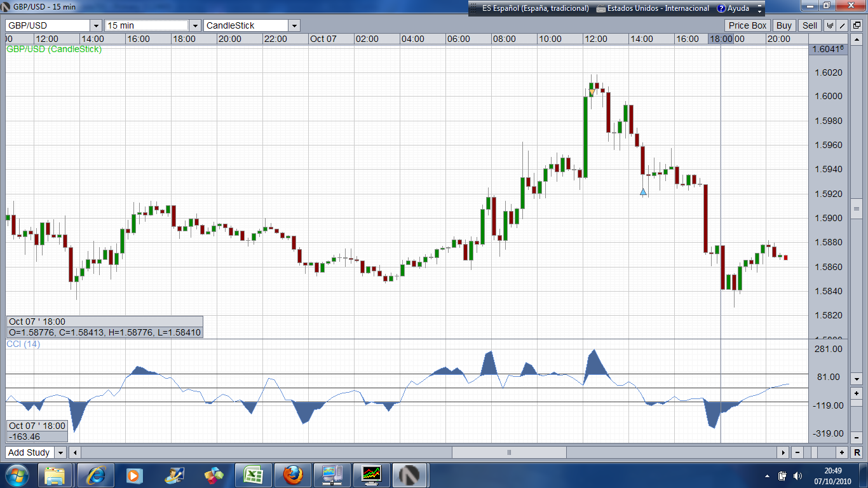
Task: Click Estados Unidos - Internacional keyboard layout
Action: [653, 8]
